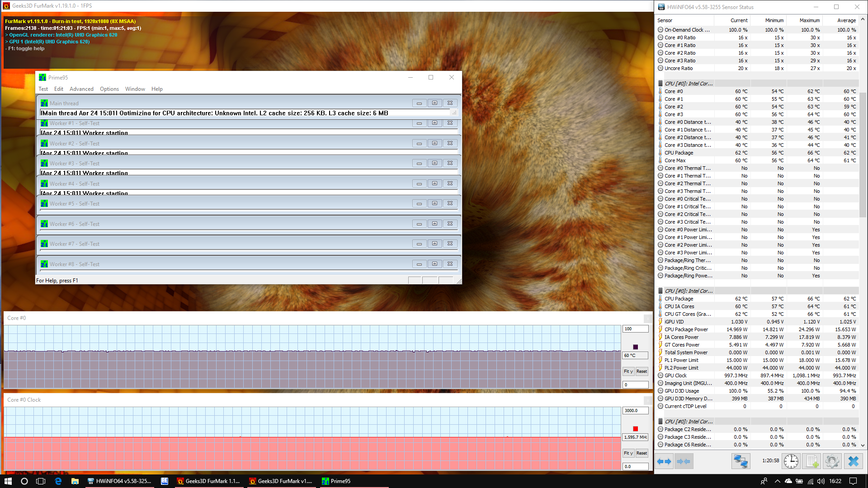Select the Current cTDP Level row
The height and width of the screenshot is (488, 868).
pyautogui.click(x=757, y=406)
